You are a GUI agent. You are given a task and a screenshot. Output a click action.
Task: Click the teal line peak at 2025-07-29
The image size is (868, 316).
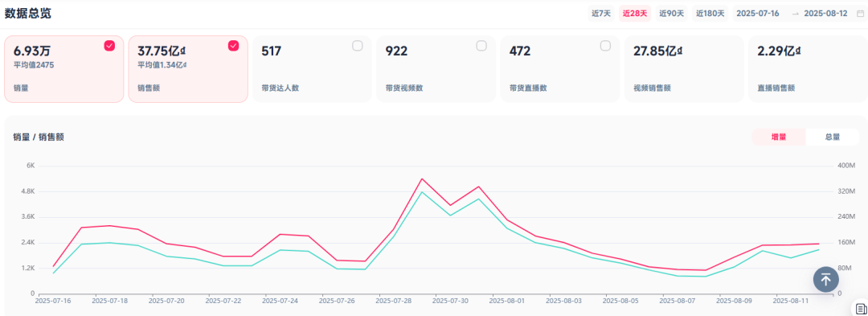(422, 192)
